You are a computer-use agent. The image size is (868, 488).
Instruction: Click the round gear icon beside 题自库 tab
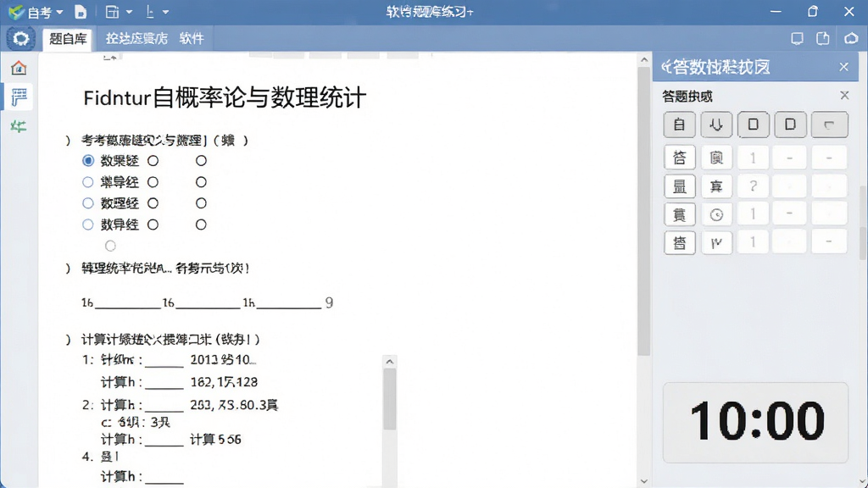point(21,39)
